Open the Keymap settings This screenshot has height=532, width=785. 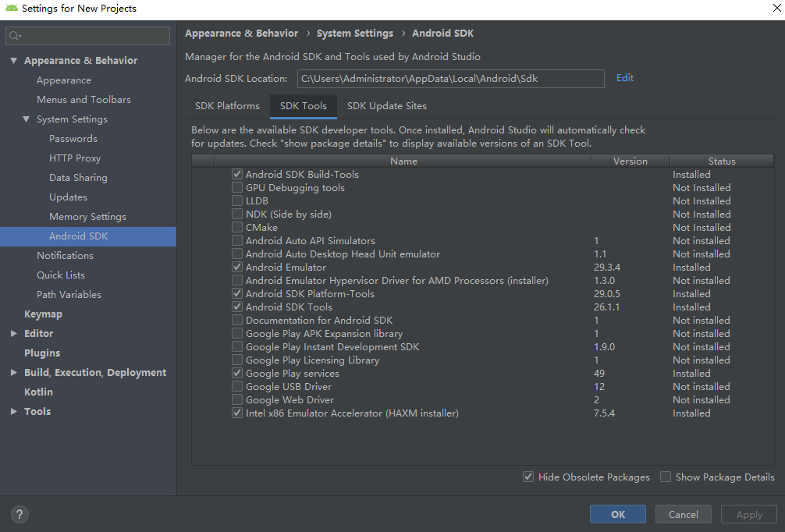pos(43,314)
